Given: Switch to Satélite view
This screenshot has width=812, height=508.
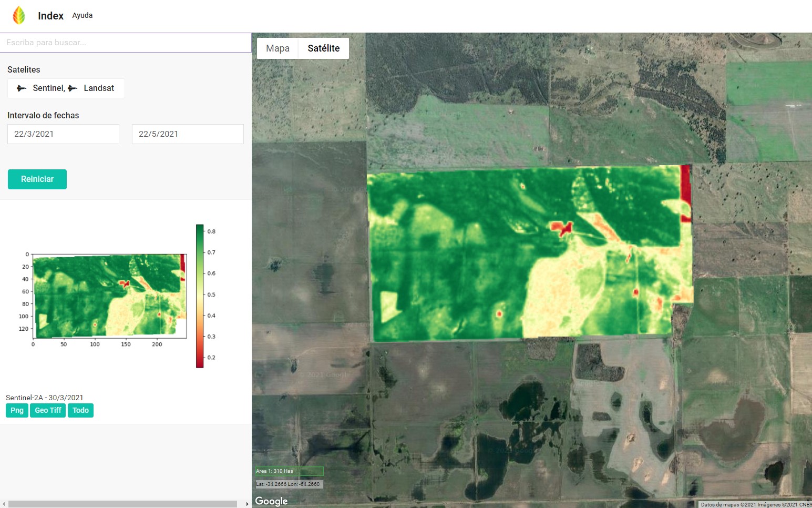Looking at the screenshot, I should tap(323, 48).
